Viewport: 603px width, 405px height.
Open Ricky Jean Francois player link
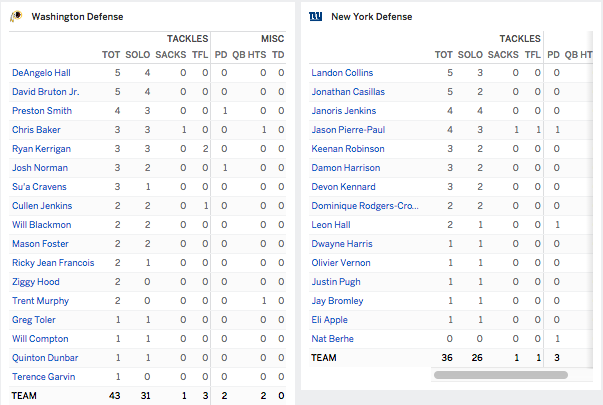pos(53,263)
